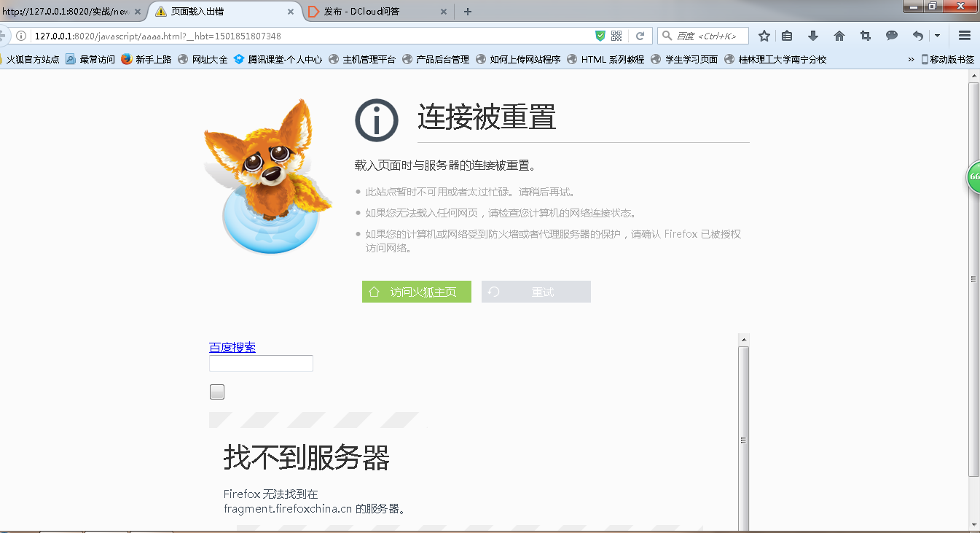Image resolution: width=980 pixels, height=533 pixels.
Task: Open 腾讯课堂-个人中心 bookmark
Action: click(278, 60)
